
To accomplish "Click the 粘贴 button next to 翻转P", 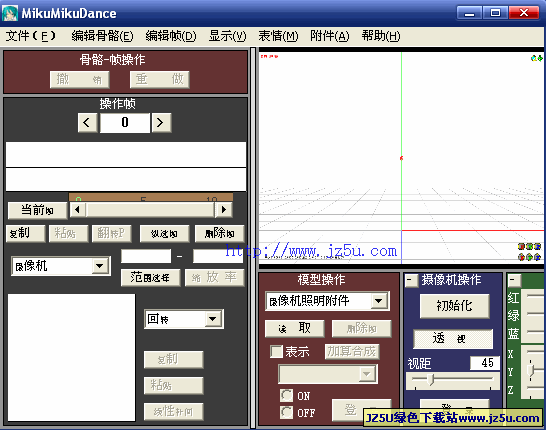I will pos(68,233).
